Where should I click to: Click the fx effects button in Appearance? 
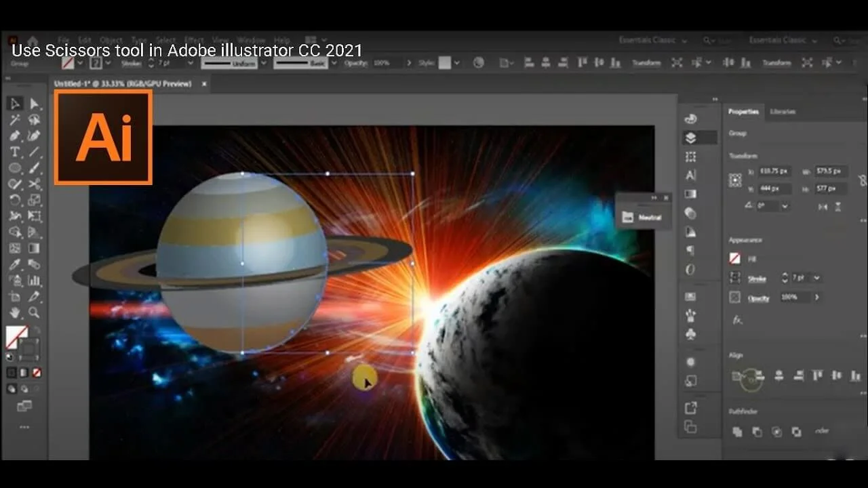click(737, 319)
